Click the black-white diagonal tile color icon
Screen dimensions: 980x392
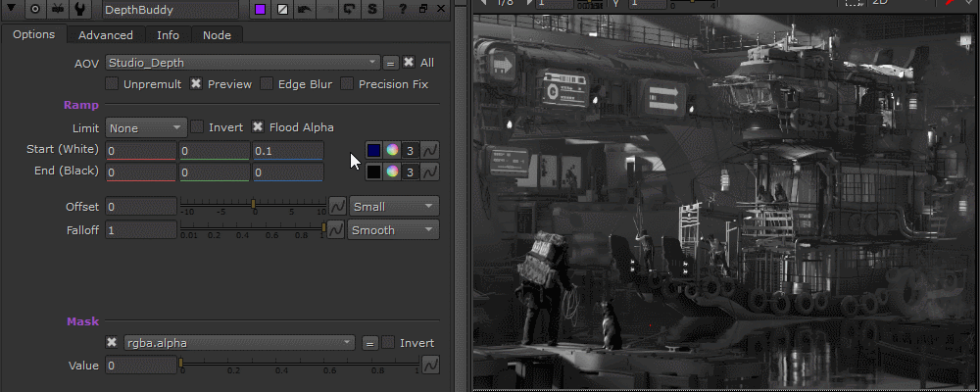point(282,10)
